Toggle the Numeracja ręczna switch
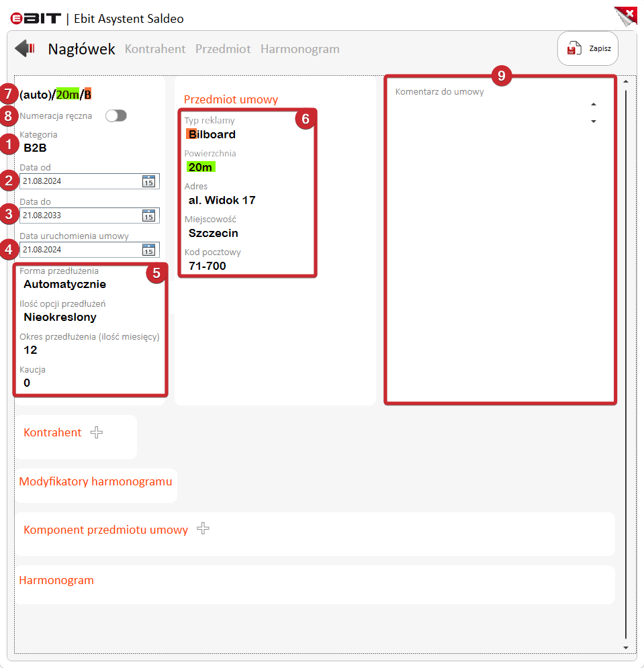This screenshot has height=668, width=644. click(x=116, y=116)
